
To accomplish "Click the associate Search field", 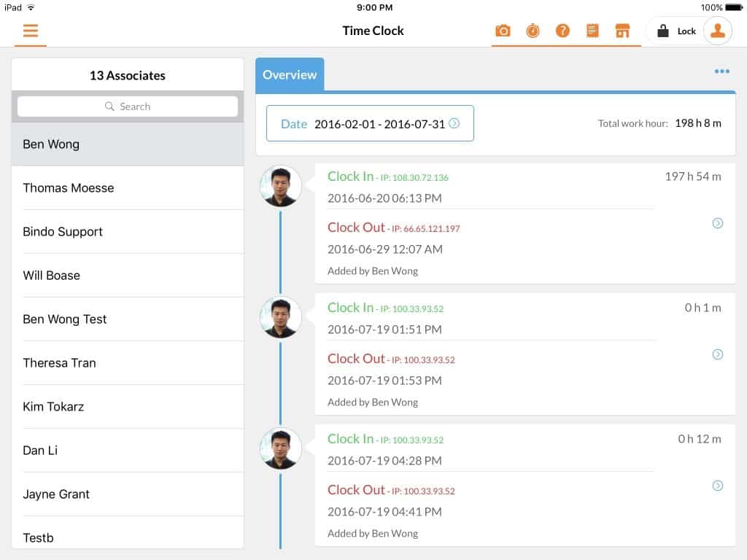I will tap(128, 106).
